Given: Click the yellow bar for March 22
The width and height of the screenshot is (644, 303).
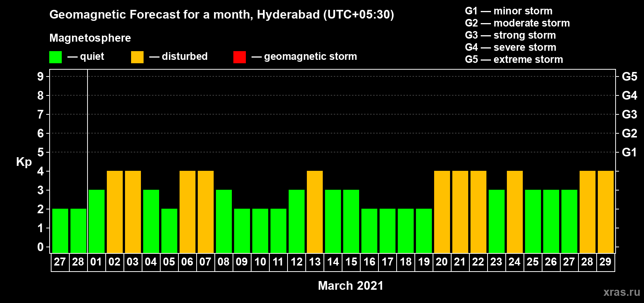Looking at the screenshot, I should click(x=478, y=212).
